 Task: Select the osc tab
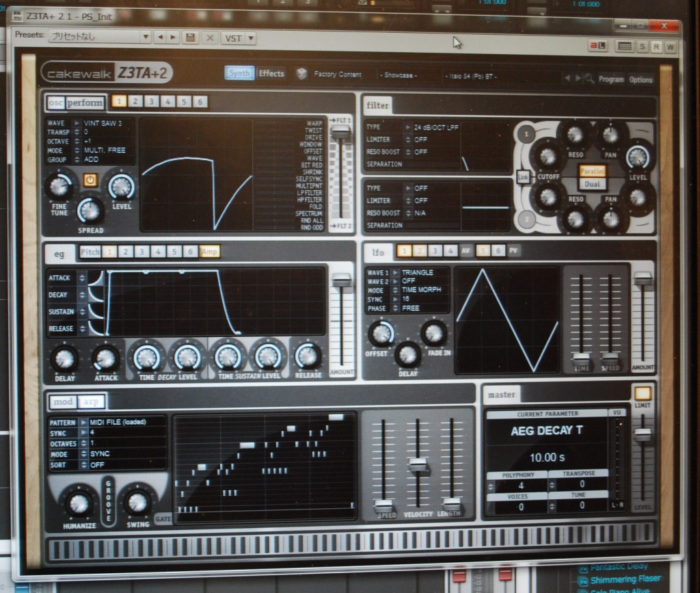[56, 103]
